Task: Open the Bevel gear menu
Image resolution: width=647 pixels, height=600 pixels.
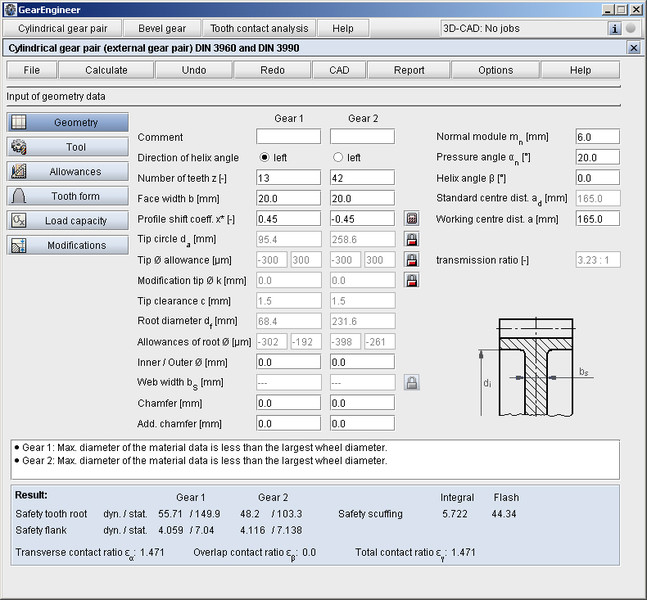Action: pyautogui.click(x=162, y=29)
